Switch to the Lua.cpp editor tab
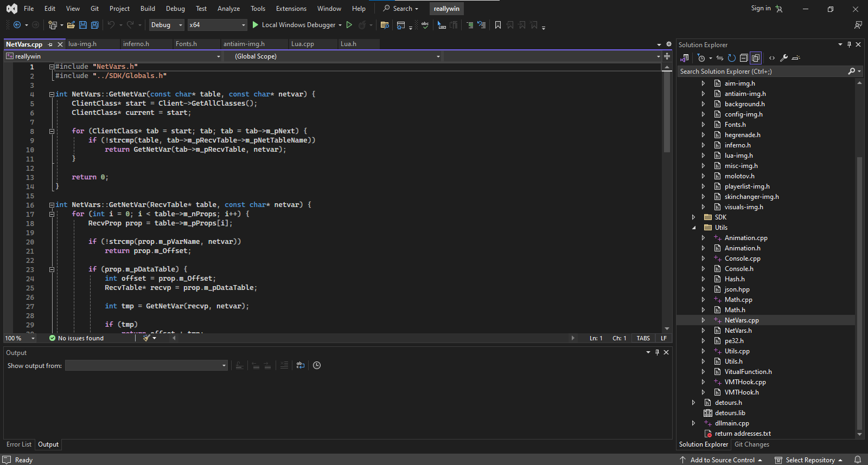The image size is (868, 465). pos(303,44)
